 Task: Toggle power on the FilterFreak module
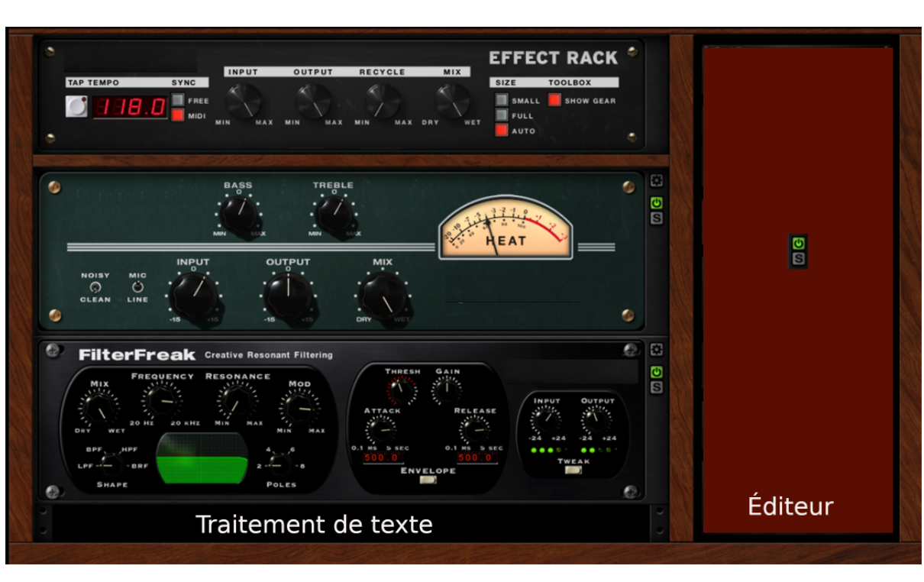[x=656, y=372]
